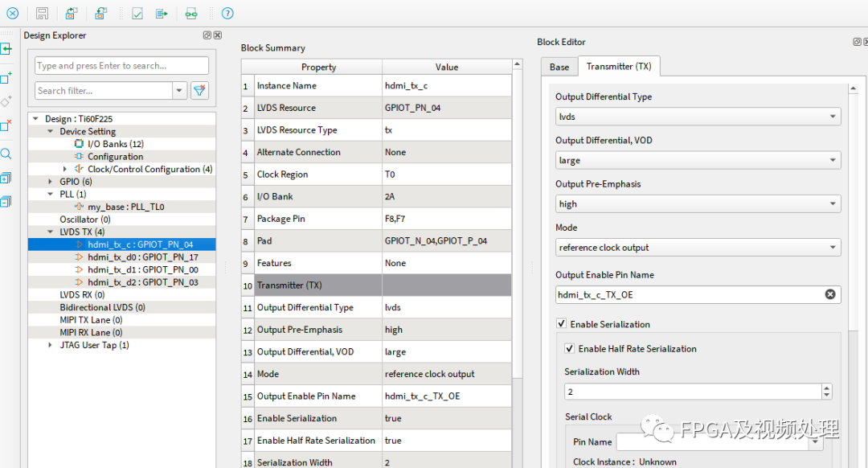Click the Import GPIO toolbar icon
The image size is (868, 468).
pos(72,14)
